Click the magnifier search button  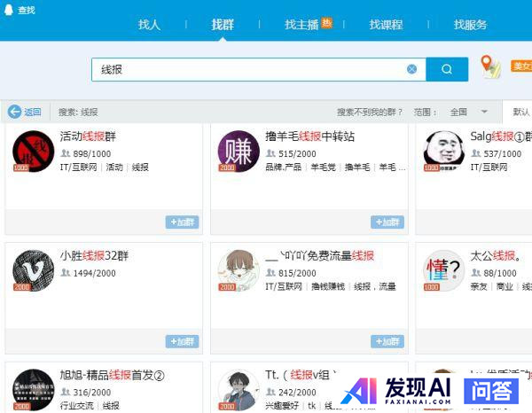pos(447,69)
